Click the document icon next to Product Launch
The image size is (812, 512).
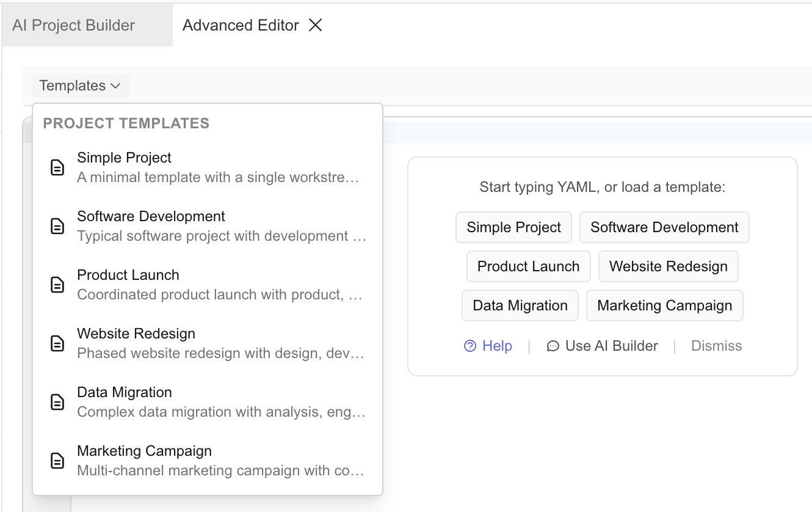coord(57,284)
